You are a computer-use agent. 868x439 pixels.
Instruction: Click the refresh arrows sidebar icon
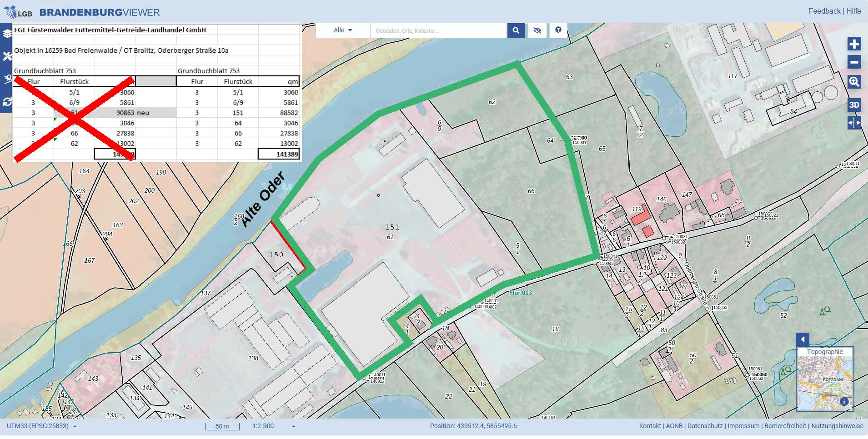coord(6,102)
